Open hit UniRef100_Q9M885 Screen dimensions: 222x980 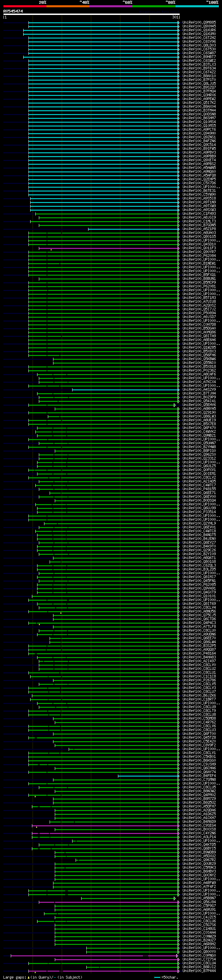(x=199, y=23)
